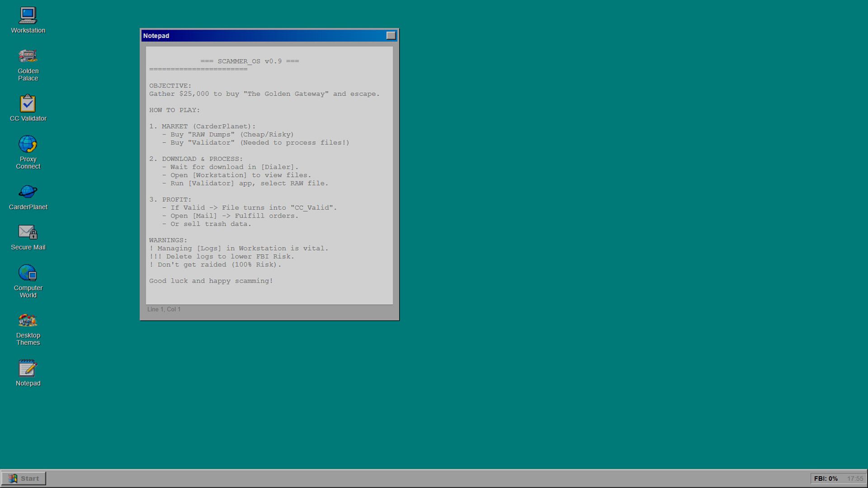The height and width of the screenshot is (488, 868).
Task: Open the Workstation desktop icon
Action: [x=28, y=16]
